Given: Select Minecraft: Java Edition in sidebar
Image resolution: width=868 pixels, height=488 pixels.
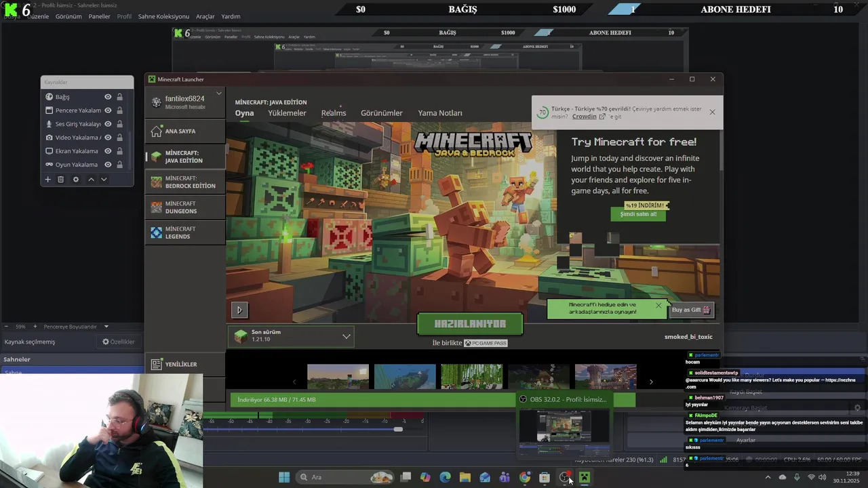Looking at the screenshot, I should point(185,157).
